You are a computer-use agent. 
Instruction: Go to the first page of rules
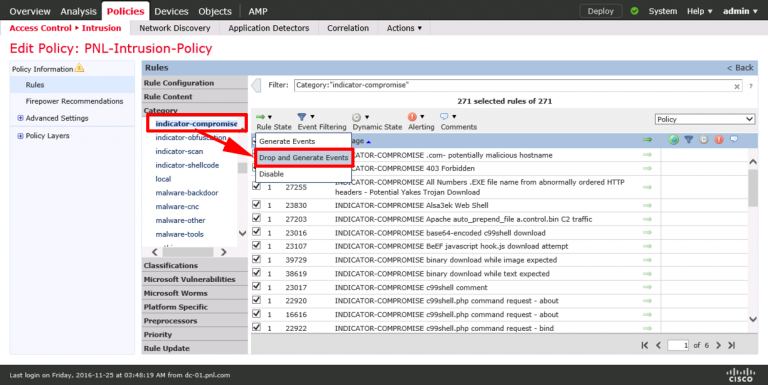(645, 345)
